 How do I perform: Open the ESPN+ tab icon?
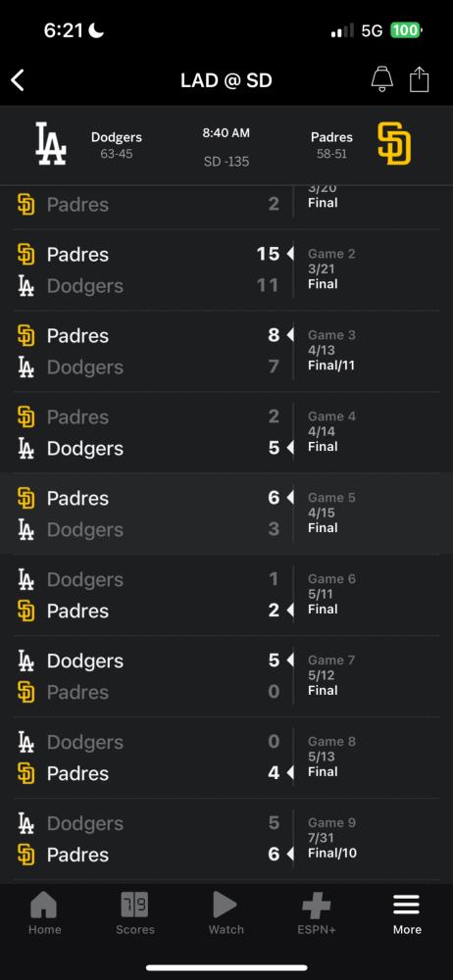[316, 905]
